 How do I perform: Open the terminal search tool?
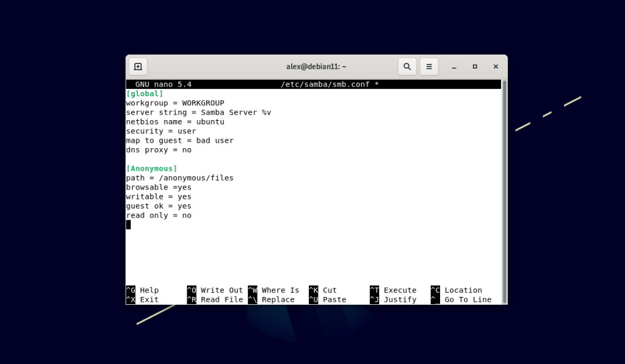pos(407,66)
